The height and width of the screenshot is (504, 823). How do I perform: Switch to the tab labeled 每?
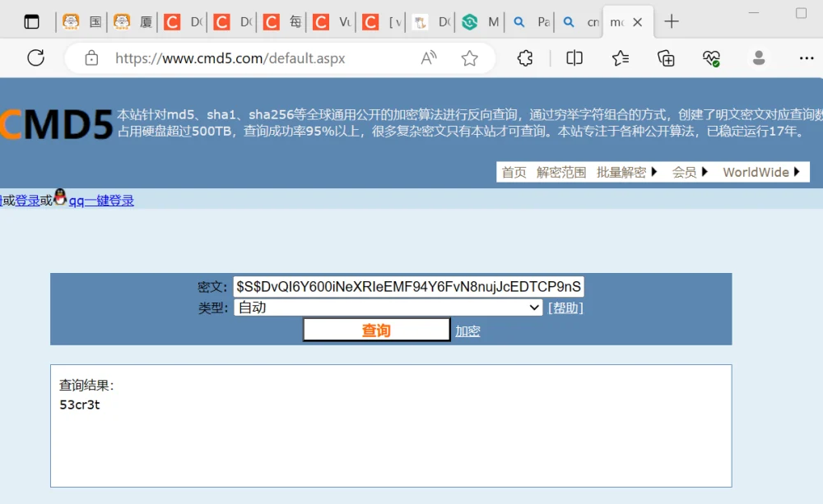[x=283, y=22]
